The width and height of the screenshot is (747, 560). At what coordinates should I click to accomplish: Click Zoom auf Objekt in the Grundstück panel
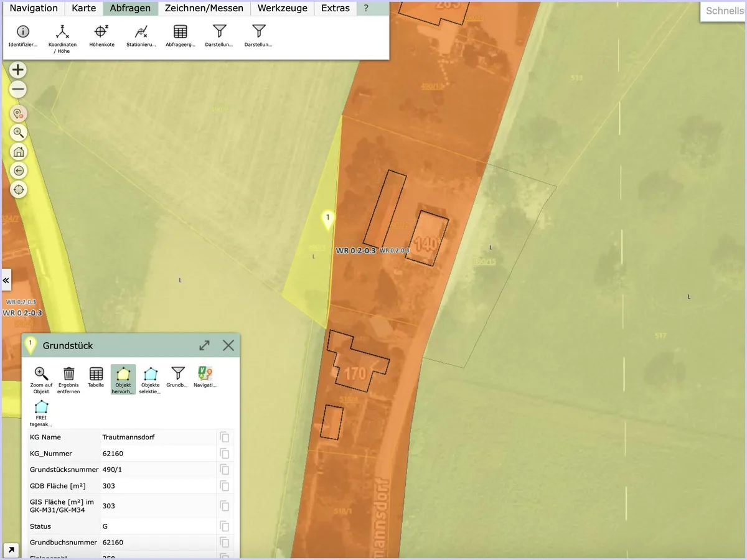[41, 380]
